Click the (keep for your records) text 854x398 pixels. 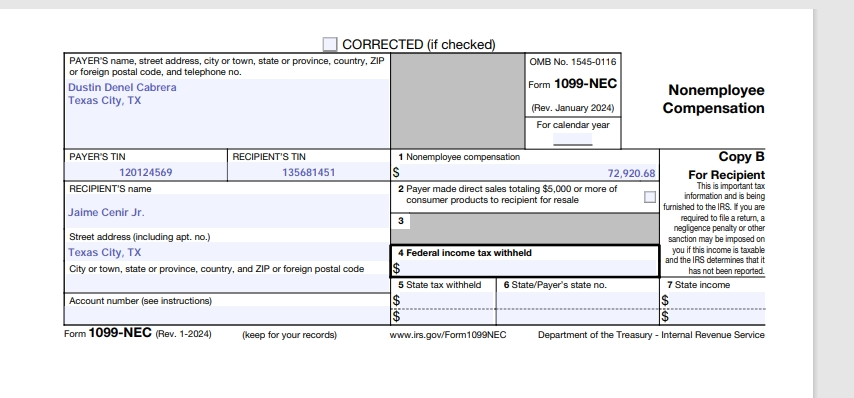tap(289, 335)
